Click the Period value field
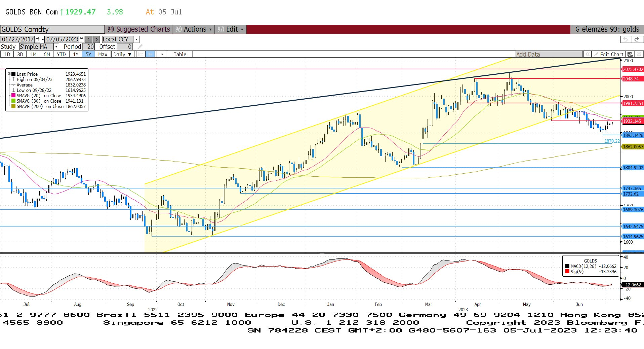The image size is (644, 349). [x=89, y=47]
